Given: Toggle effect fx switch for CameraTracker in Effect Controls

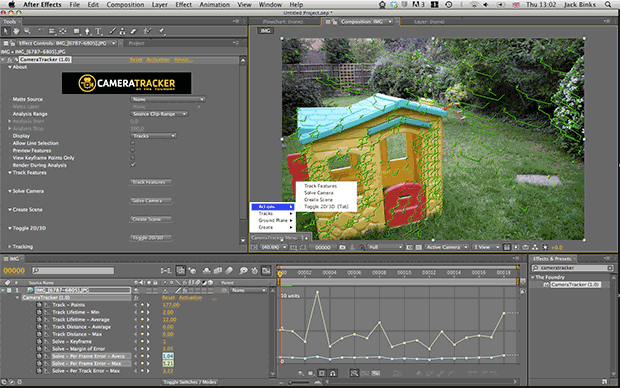Looking at the screenshot, I should pos(10,59).
